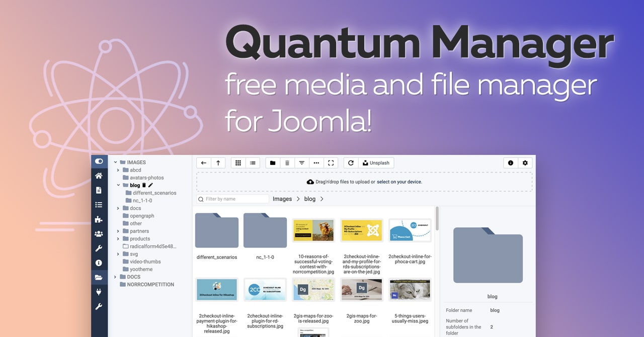The width and height of the screenshot is (644, 337).
Task: Expand the DOCS folder chevron
Action: (x=115, y=277)
